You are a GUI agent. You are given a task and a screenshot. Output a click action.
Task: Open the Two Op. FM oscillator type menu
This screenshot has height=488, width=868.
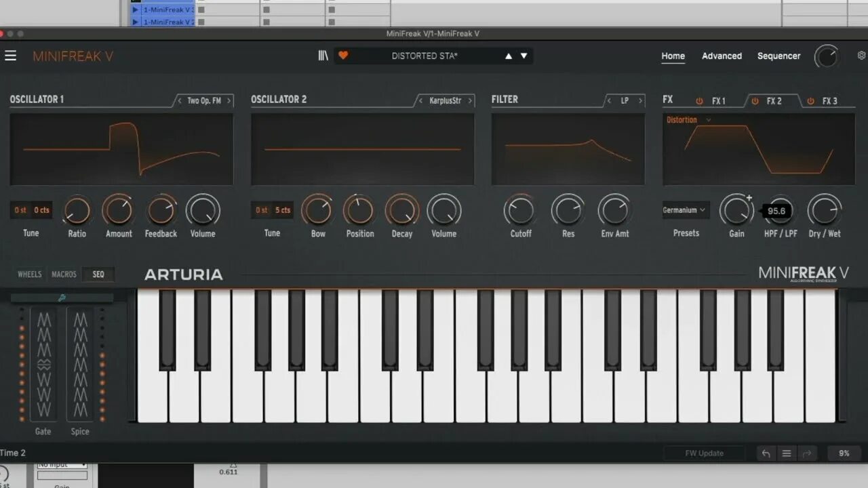[204, 100]
